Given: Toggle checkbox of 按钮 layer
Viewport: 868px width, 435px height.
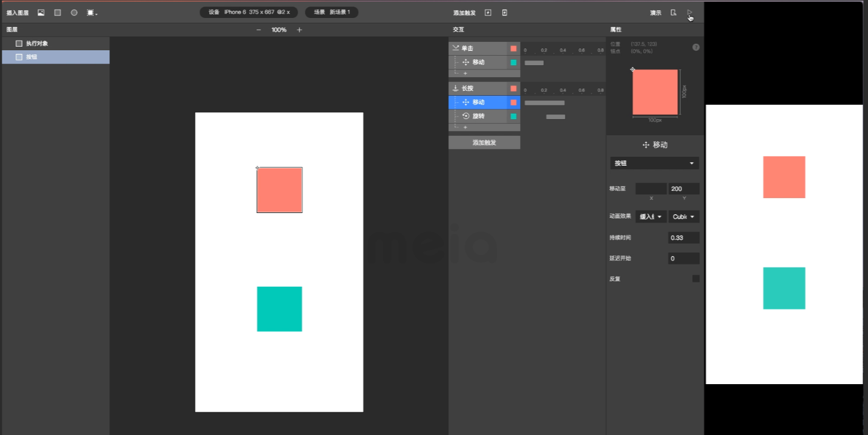Looking at the screenshot, I should pyautogui.click(x=19, y=57).
